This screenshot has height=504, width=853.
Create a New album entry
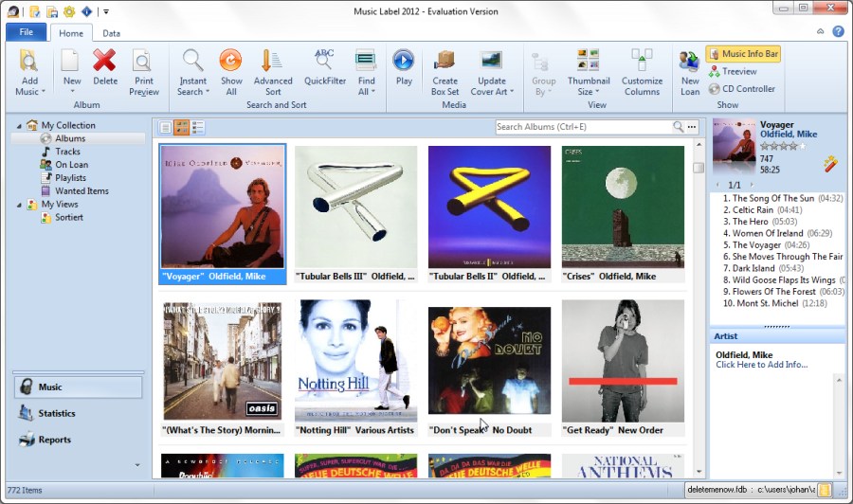tap(71, 72)
